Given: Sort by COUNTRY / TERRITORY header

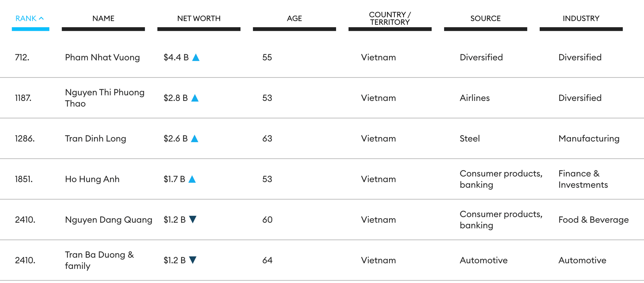Looking at the screenshot, I should (x=390, y=18).
